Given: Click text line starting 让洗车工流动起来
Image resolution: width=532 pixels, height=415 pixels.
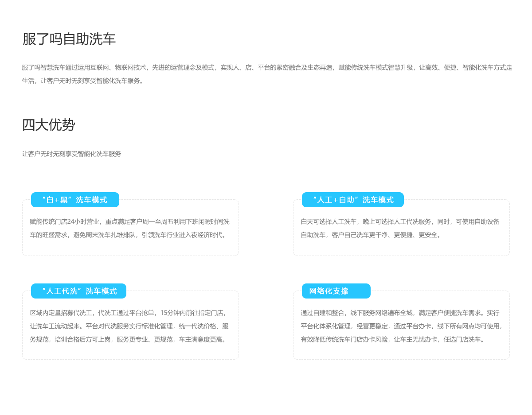Looking at the screenshot, I should pyautogui.click(x=129, y=326).
